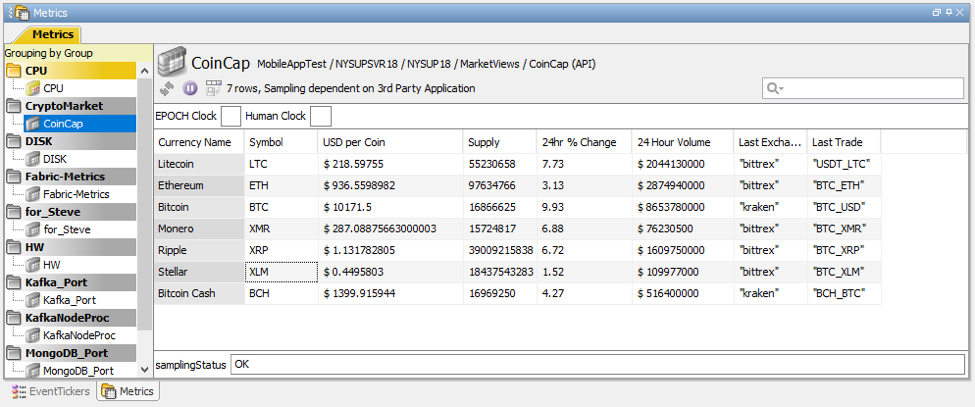This screenshot has height=407, width=975.
Task: Click the EPOCH Clock value box
Action: click(231, 116)
